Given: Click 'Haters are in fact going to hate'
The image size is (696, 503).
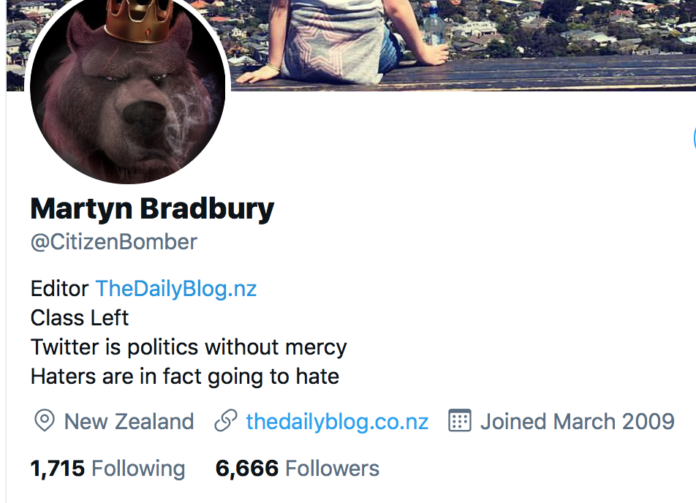Looking at the screenshot, I should 185,376.
